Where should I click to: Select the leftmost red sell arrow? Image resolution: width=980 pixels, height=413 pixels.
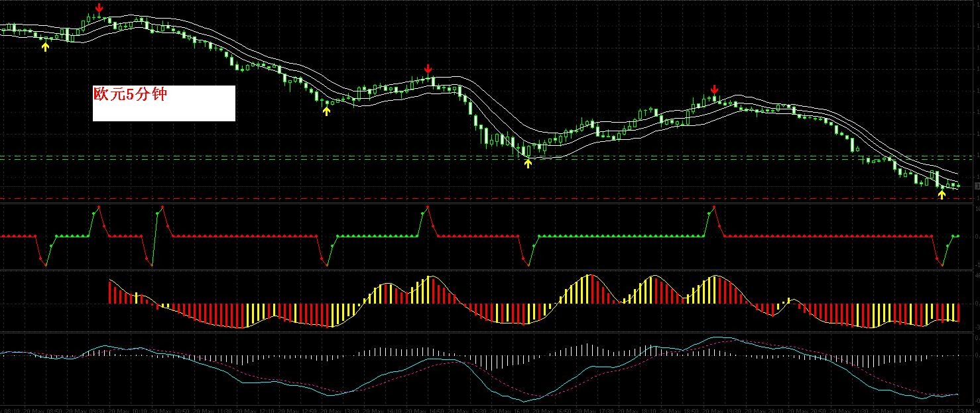pyautogui.click(x=99, y=8)
